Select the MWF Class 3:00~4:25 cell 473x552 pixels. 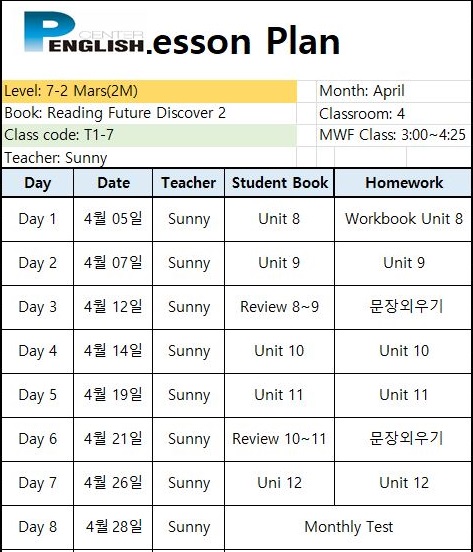pyautogui.click(x=394, y=136)
